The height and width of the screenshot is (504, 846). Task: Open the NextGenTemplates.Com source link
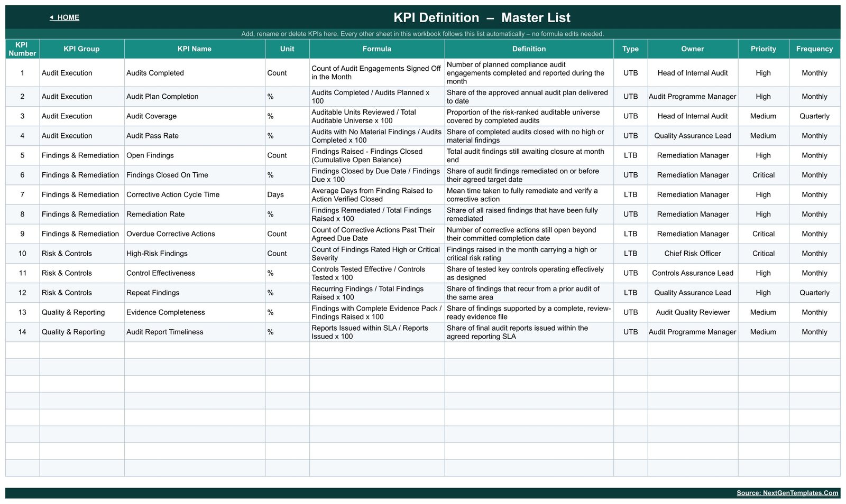[x=787, y=493]
